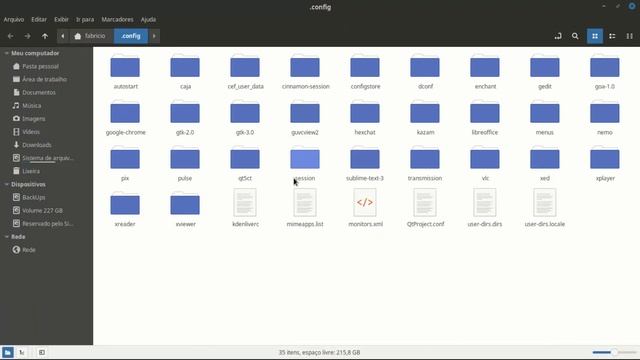Select the highlighted session folder
The width and height of the screenshot is (640, 360).
(x=305, y=164)
